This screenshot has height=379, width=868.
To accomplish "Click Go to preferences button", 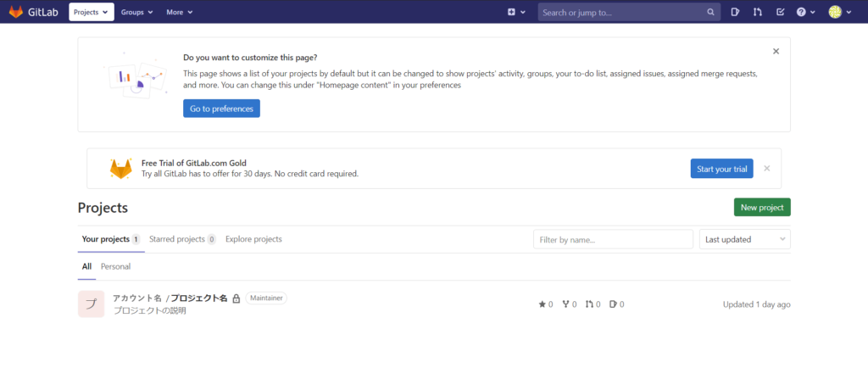I will pos(221,109).
